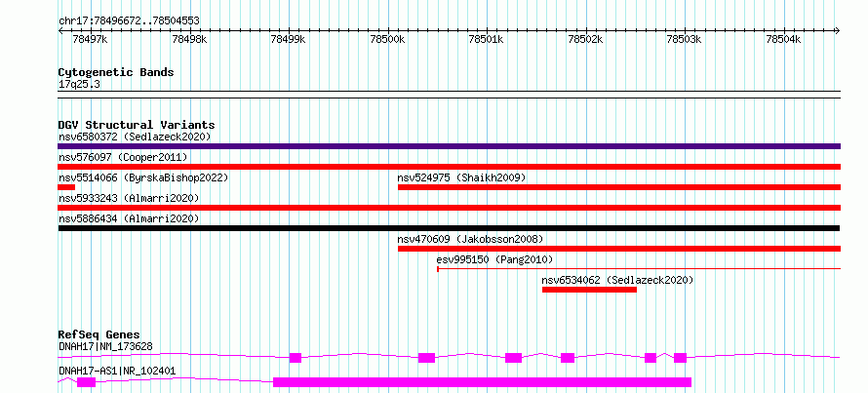Click the 78499k ruler tick label

tap(288, 39)
